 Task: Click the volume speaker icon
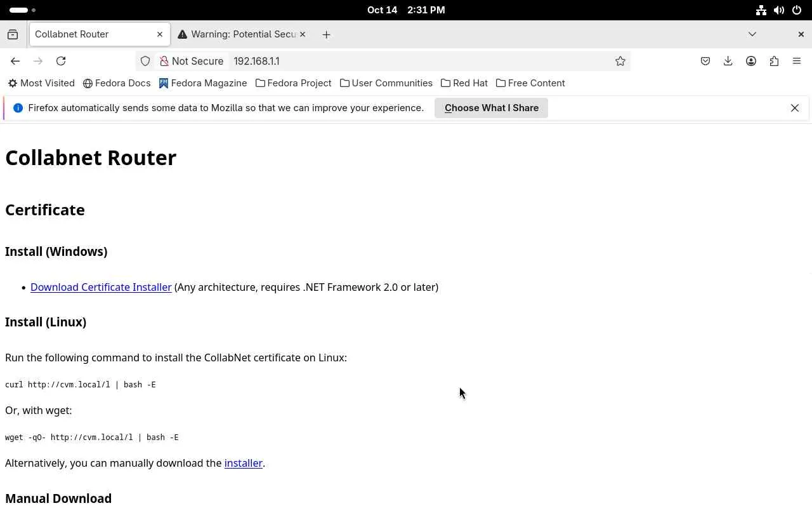tap(779, 10)
